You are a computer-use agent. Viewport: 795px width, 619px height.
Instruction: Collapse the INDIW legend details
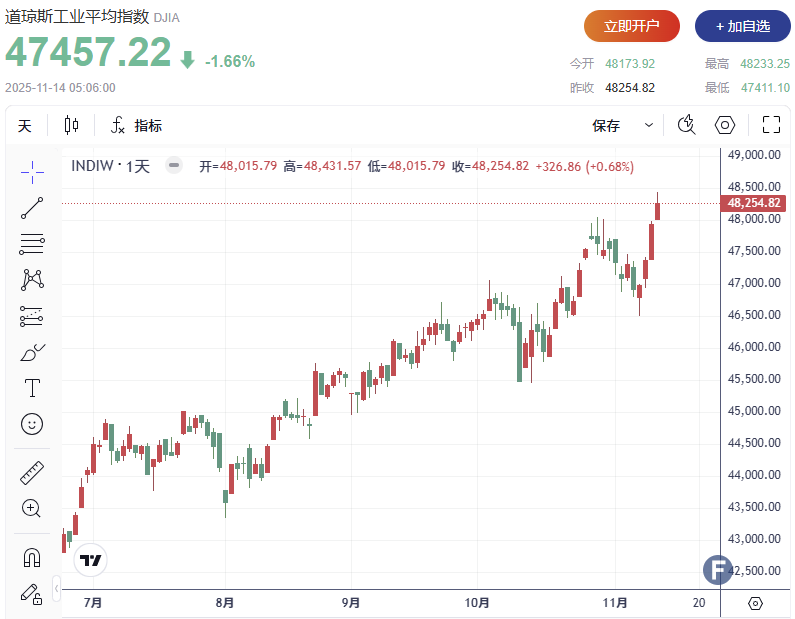[x=174, y=166]
